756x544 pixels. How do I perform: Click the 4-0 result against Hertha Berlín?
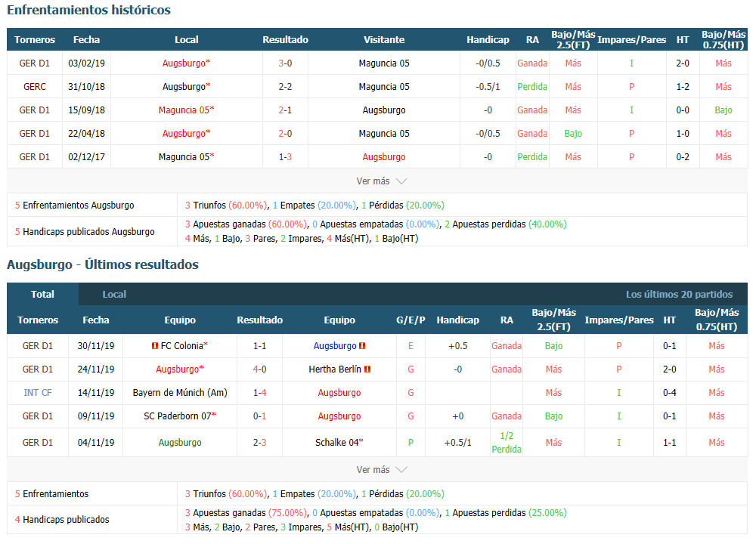pos(259,369)
